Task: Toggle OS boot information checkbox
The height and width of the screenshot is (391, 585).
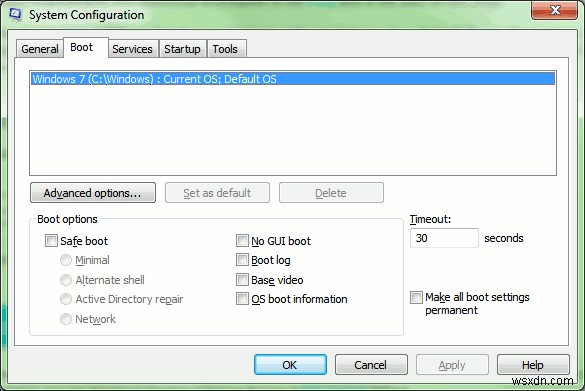Action: coord(242,299)
